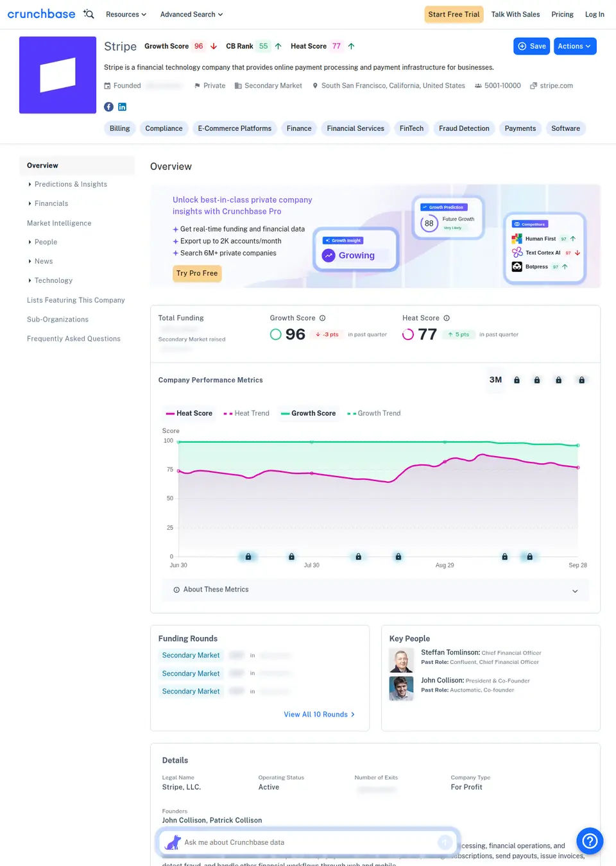Click the Growth Score info icon
Screen dimensions: 616x866
tap(323, 318)
